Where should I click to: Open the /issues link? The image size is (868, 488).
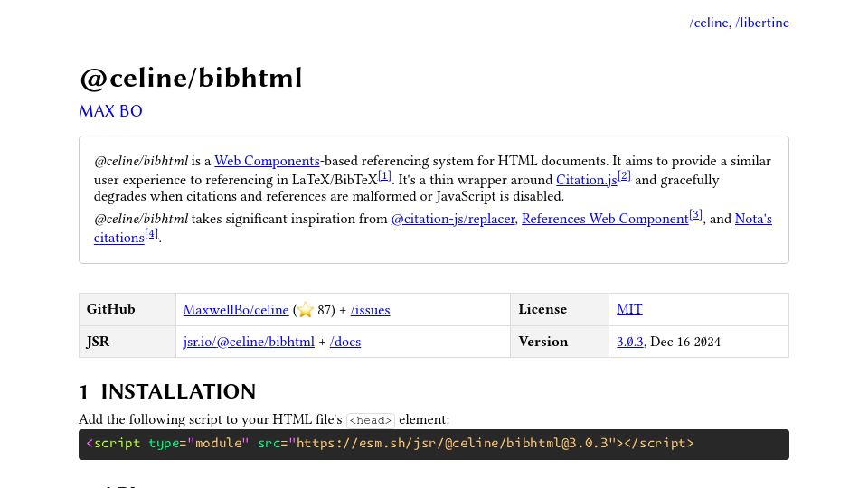[371, 310]
